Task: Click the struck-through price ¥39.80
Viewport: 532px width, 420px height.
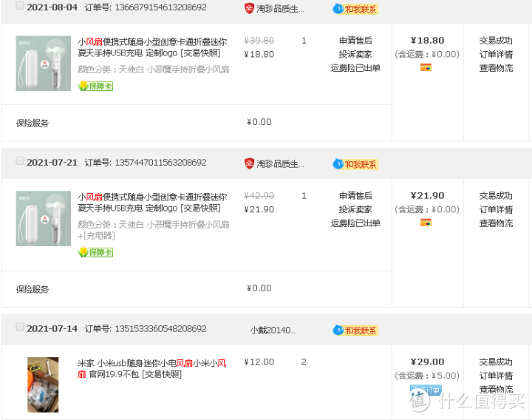Action: pyautogui.click(x=259, y=41)
